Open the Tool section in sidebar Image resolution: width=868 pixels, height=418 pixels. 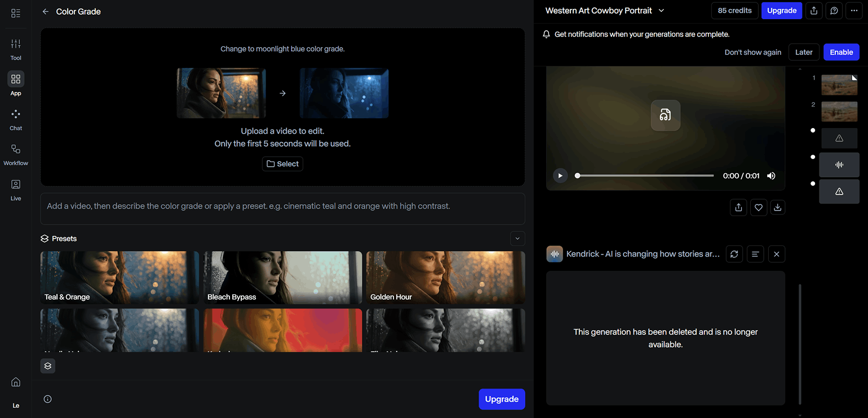[x=16, y=49]
